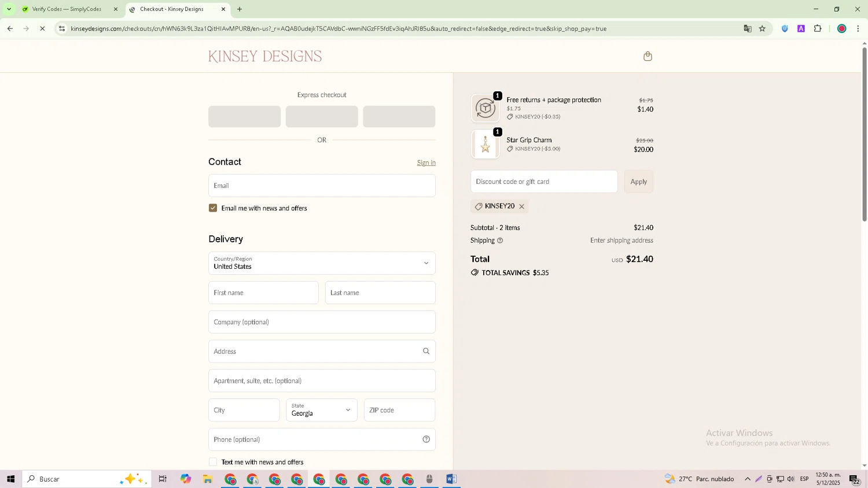Open the State dropdown showing Georgia
This screenshot has height=488, width=868.
tap(322, 410)
